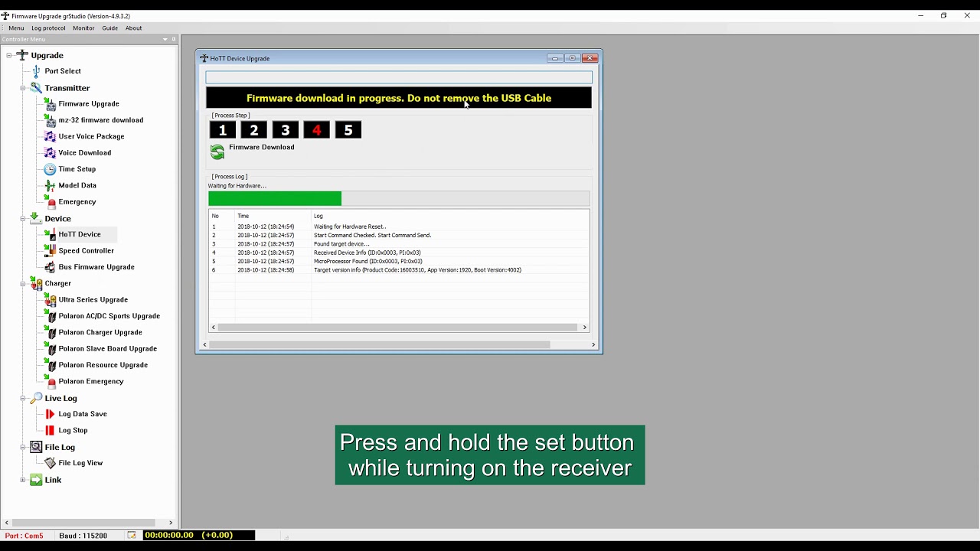Click the Time Setup clock icon
This screenshot has width=980, height=551.
[50, 169]
